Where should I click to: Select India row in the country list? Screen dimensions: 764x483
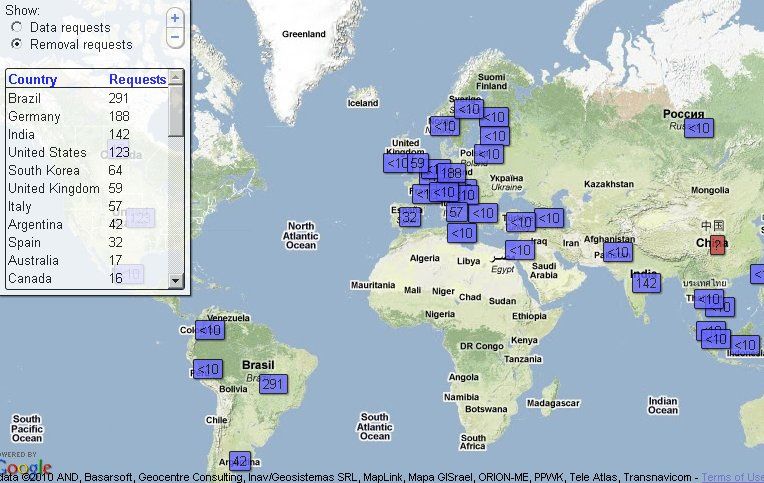tap(87, 135)
